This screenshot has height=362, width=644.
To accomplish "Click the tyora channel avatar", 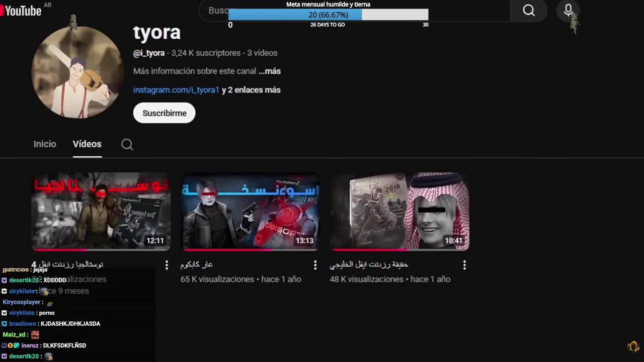I will tap(77, 72).
